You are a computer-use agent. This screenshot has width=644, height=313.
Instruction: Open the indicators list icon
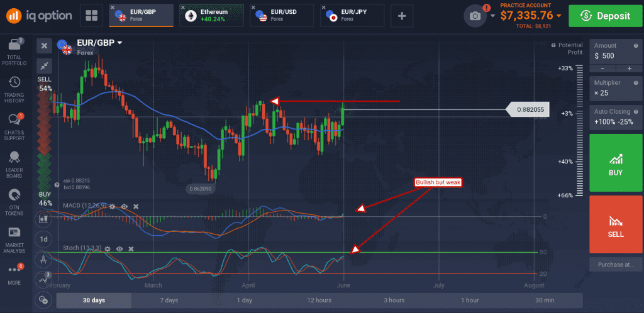point(43,280)
